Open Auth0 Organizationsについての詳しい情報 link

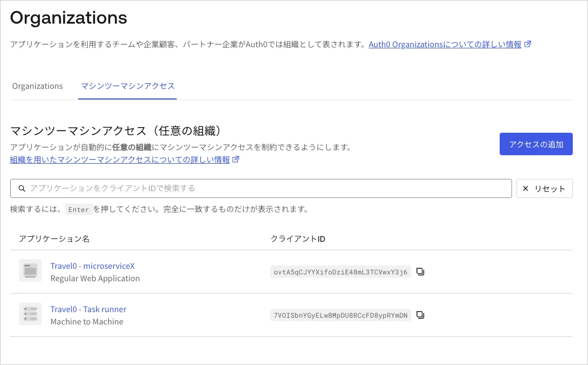pos(445,44)
